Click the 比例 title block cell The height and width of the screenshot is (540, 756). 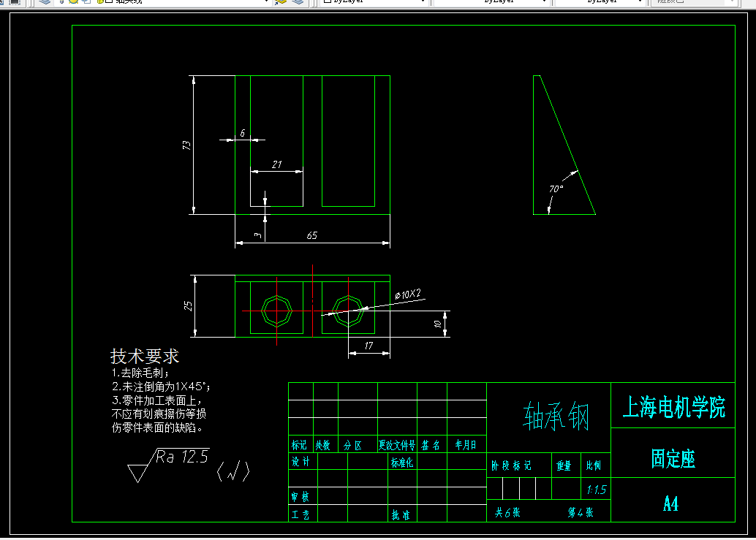594,465
